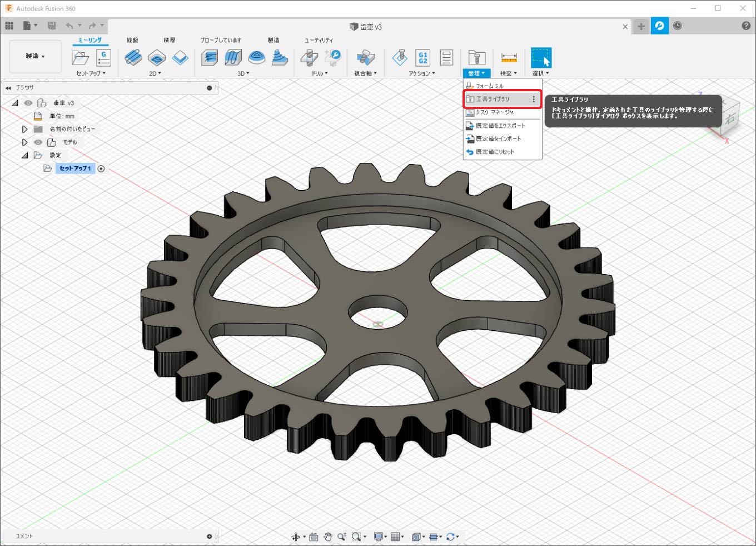Open the 製造 workspace dropdown
The width and height of the screenshot is (756, 546).
tap(35, 56)
